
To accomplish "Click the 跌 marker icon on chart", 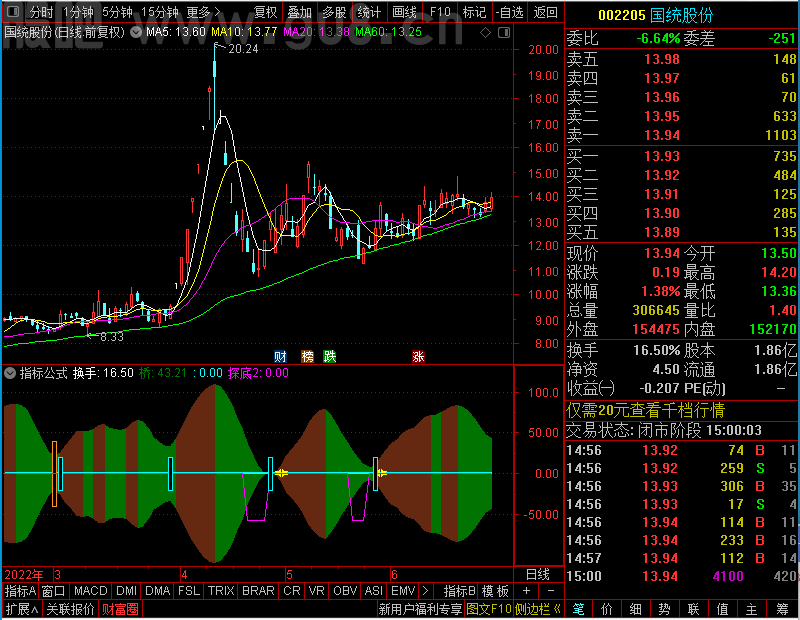I will click(x=330, y=356).
